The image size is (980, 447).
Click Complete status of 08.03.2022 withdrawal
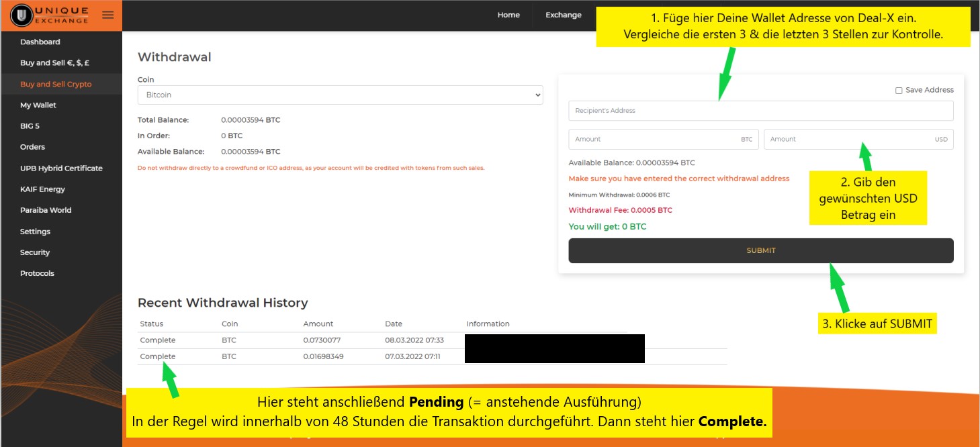coord(158,340)
